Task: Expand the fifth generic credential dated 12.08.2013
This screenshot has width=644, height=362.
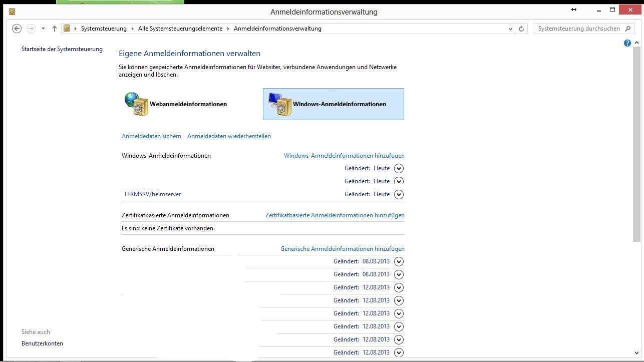Action: tap(399, 339)
